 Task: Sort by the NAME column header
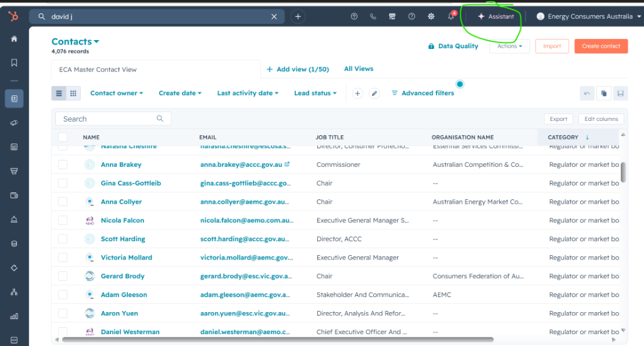pyautogui.click(x=91, y=137)
